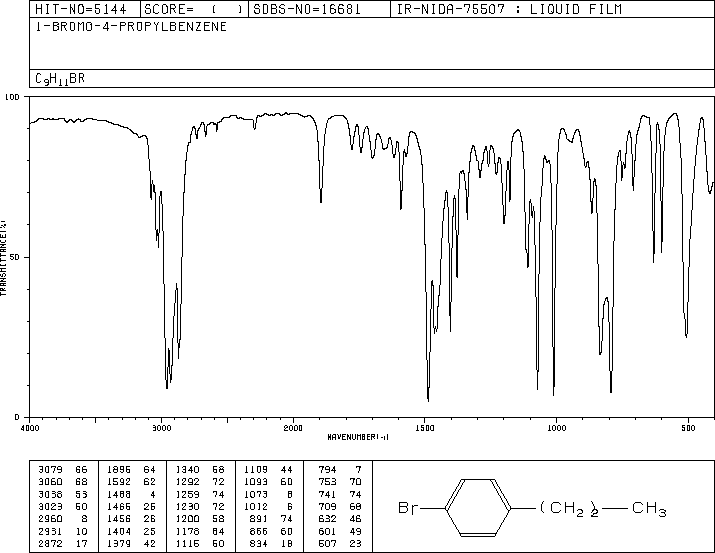
Task: Select the 4000 wavenumber axis label
Action: pos(30,428)
